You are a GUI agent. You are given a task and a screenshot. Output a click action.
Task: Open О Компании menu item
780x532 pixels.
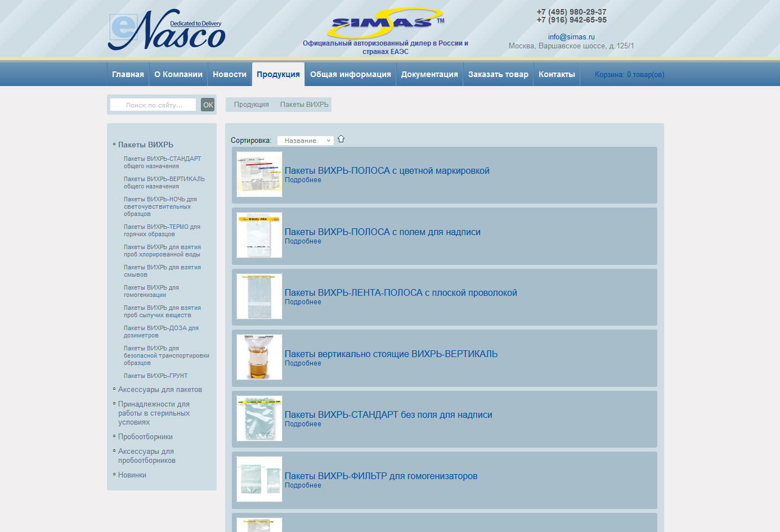pos(178,74)
